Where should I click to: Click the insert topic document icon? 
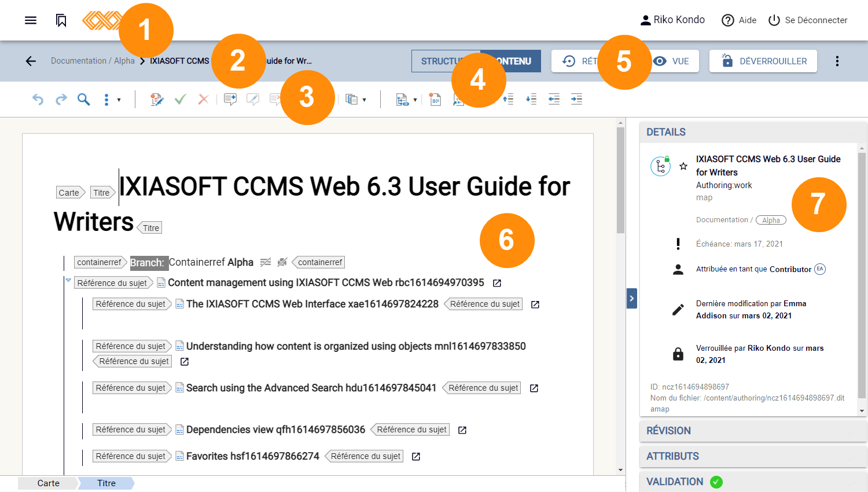[435, 100]
